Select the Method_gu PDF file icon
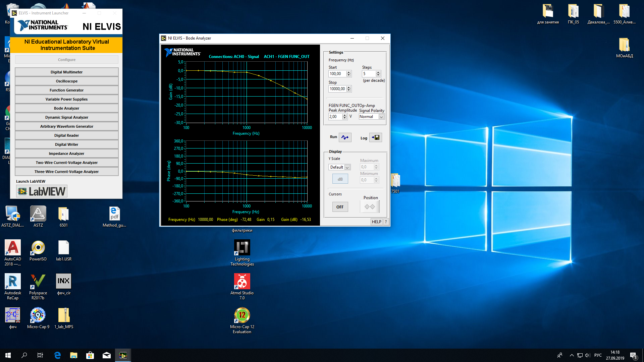The width and height of the screenshot is (644, 362). tap(114, 217)
